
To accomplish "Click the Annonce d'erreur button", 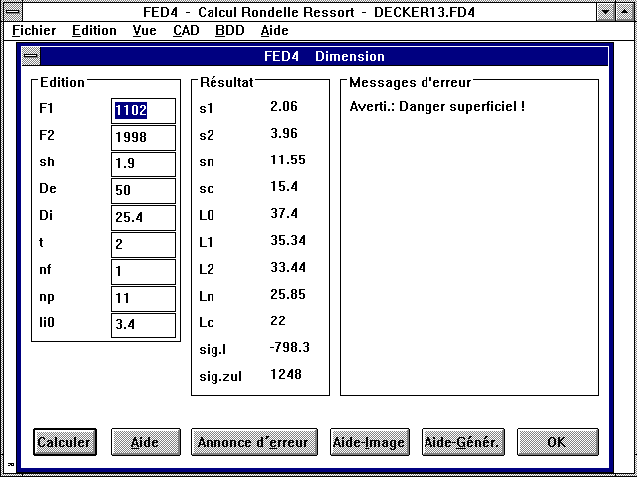I will [254, 442].
